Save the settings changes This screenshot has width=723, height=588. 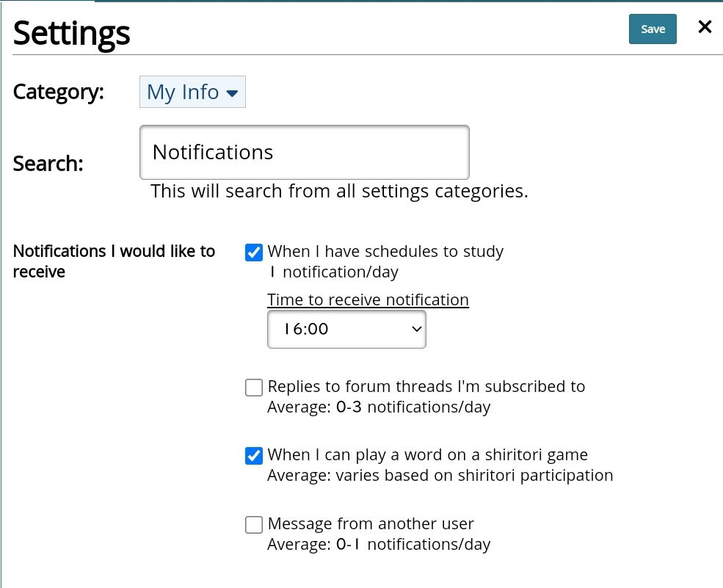653,29
